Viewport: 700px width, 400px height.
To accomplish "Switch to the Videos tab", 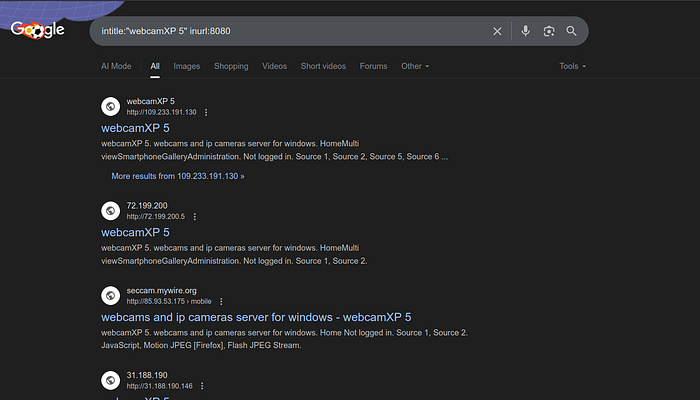I will 274,66.
